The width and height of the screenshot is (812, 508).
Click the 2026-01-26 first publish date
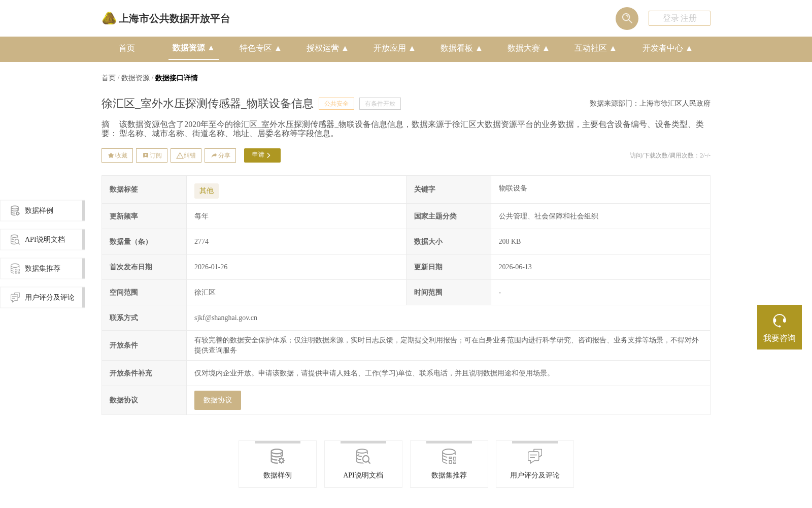click(211, 267)
